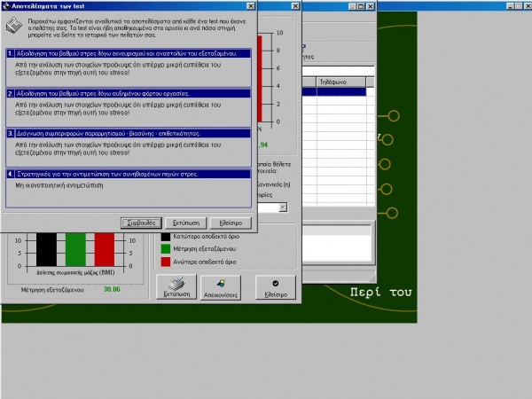
Task: Select result header 3 about παρορμητισμού and επιθετικότητας
Action: 129,134
